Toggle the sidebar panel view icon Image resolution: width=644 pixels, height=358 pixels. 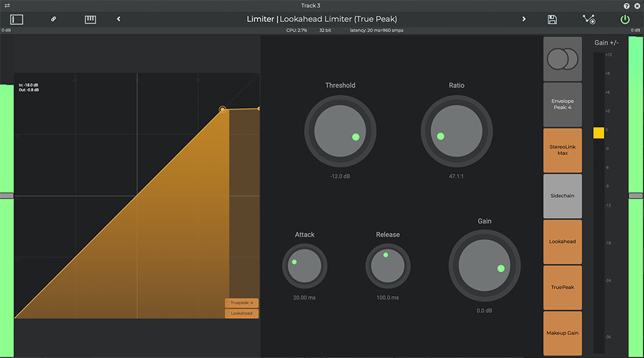coord(17,19)
